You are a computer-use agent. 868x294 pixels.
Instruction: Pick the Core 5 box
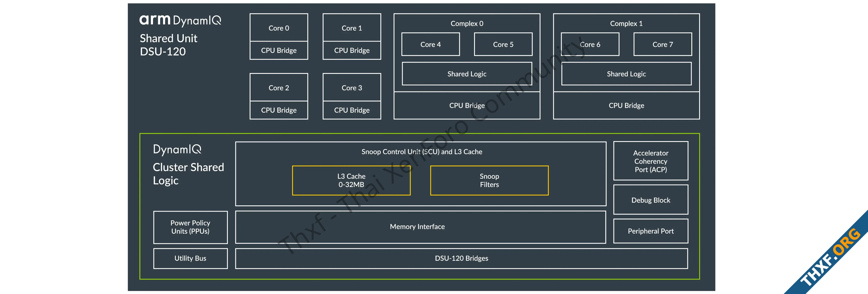(x=503, y=44)
